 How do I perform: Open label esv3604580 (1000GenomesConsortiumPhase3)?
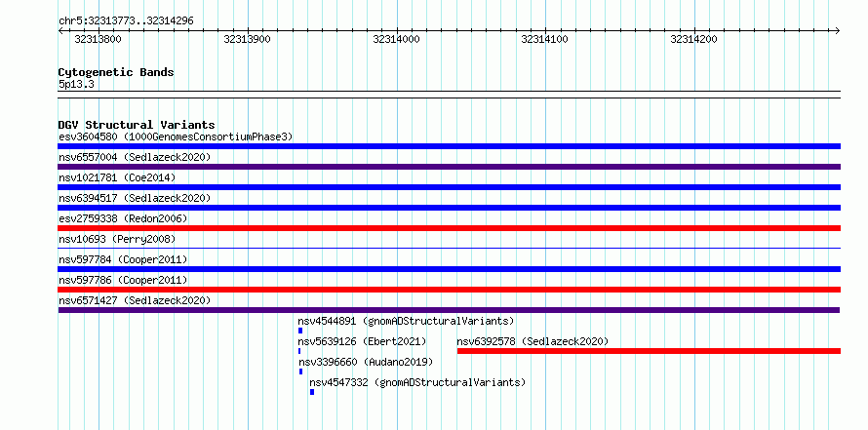pos(176,137)
